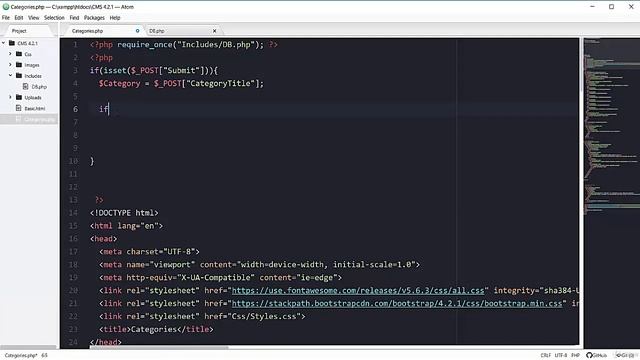Collapse the Includes folder arrow

click(x=11, y=76)
